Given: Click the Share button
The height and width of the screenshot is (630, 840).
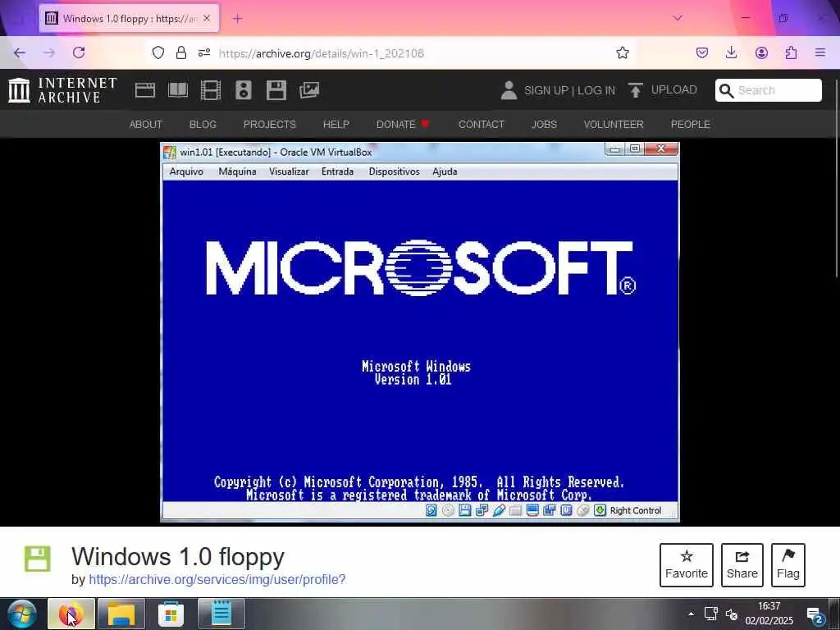Looking at the screenshot, I should (742, 565).
